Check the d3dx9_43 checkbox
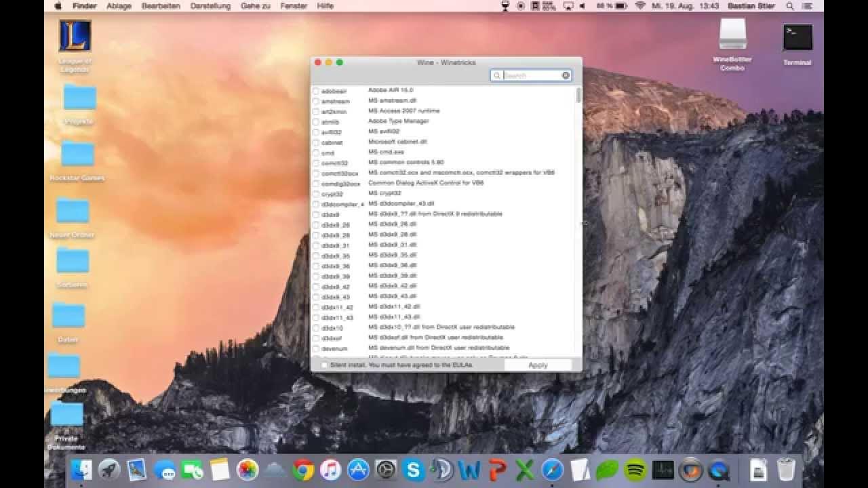868x488 pixels. pyautogui.click(x=315, y=297)
